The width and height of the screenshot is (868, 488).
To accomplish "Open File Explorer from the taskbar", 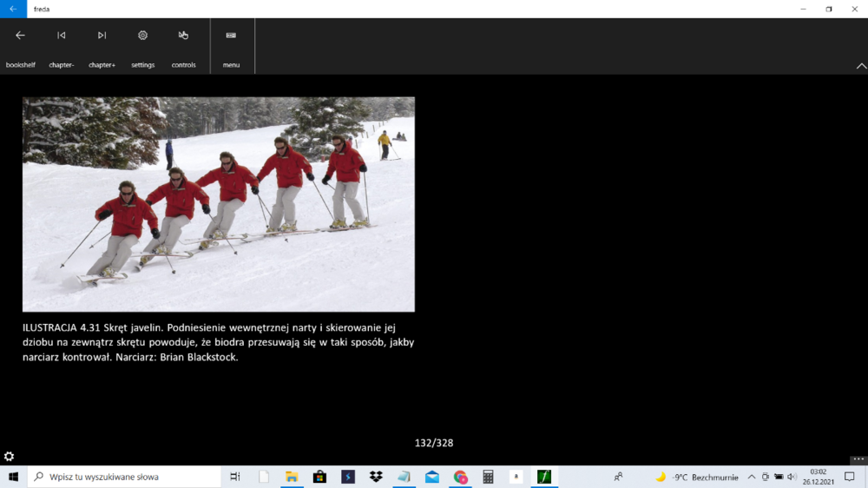I will click(292, 477).
